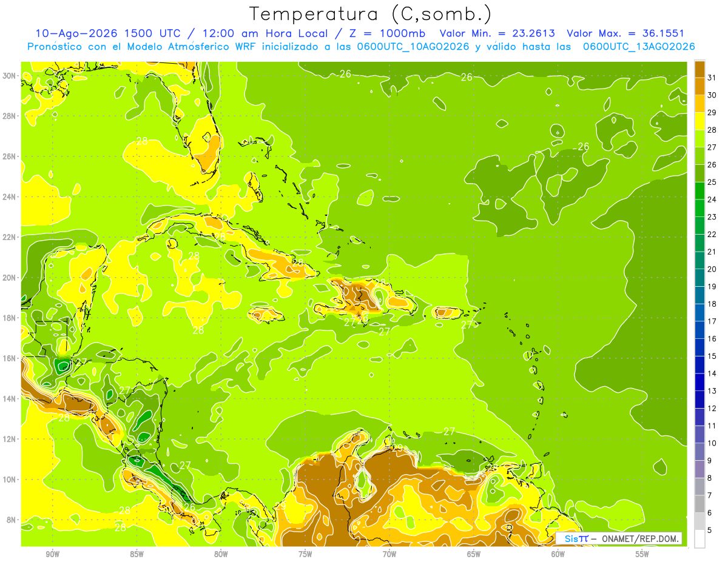Click the orange legend swatch between 30 and 31
Image resolution: width=728 pixels, height=562 pixels.
[x=699, y=86]
